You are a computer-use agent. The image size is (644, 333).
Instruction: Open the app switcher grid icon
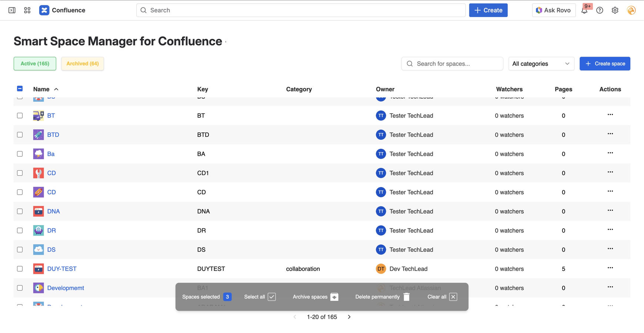27,10
